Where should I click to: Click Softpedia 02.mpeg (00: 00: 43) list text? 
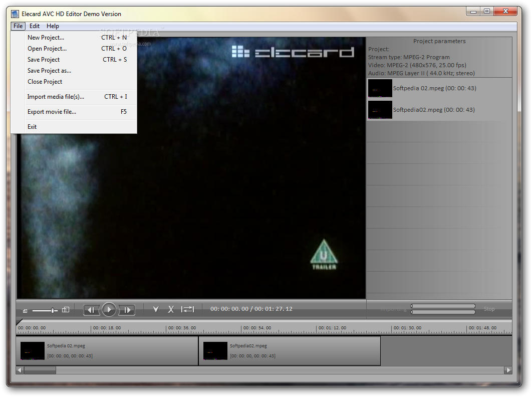(435, 88)
